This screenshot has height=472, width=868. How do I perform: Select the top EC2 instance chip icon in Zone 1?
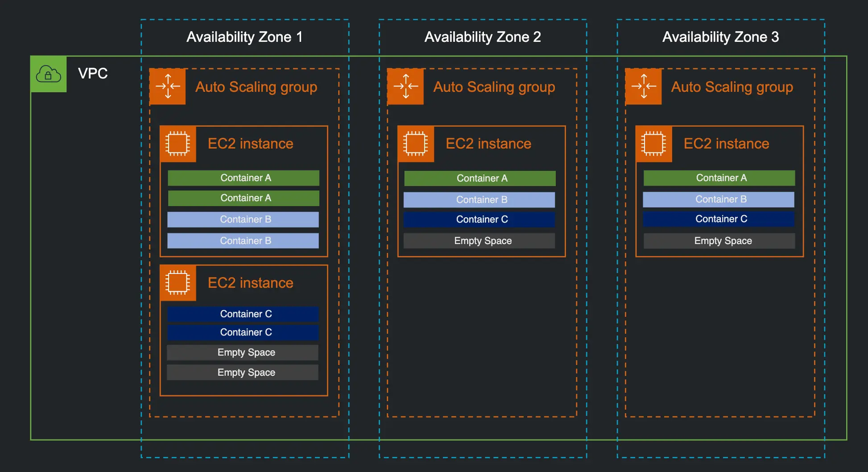tap(178, 144)
